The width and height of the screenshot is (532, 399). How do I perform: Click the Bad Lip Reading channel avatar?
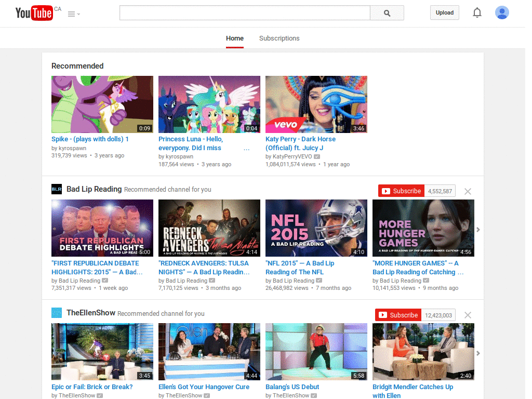(57, 189)
